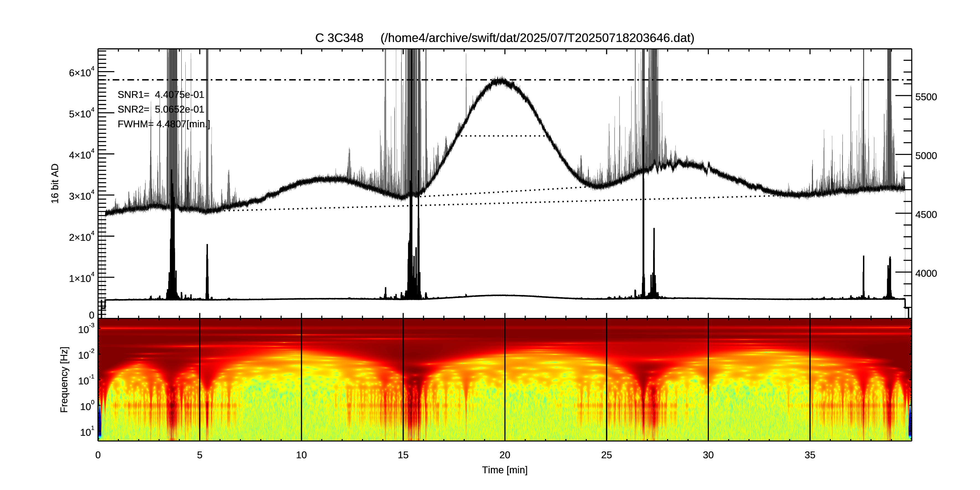
Task: Click the time axis label 5
Action: pyautogui.click(x=200, y=455)
